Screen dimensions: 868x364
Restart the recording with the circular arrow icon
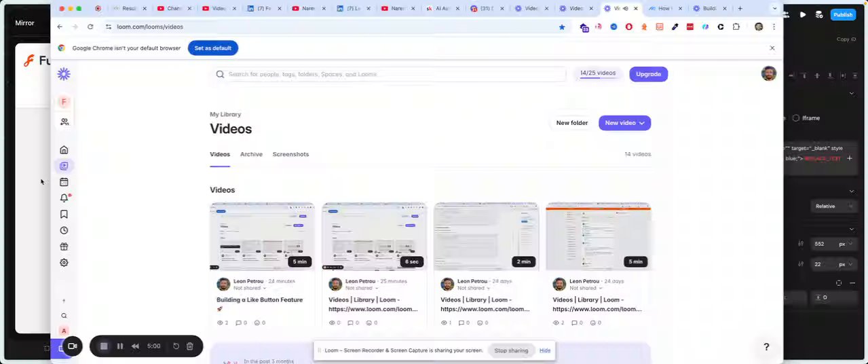[176, 346]
